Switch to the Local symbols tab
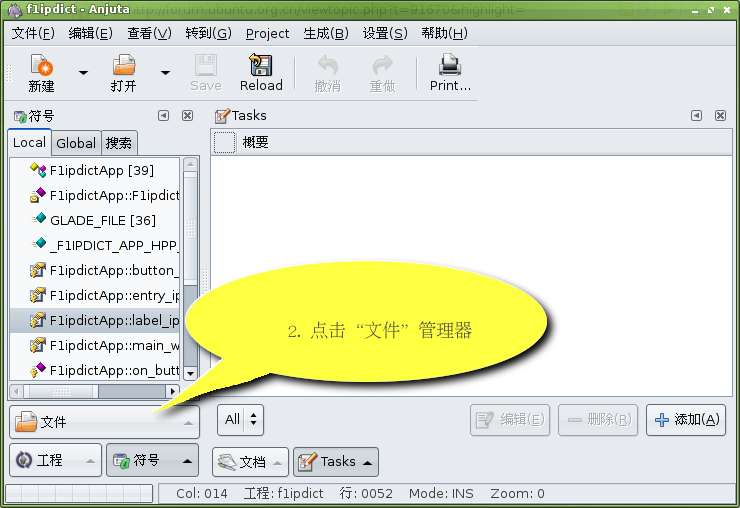This screenshot has width=740, height=508. [x=29, y=142]
